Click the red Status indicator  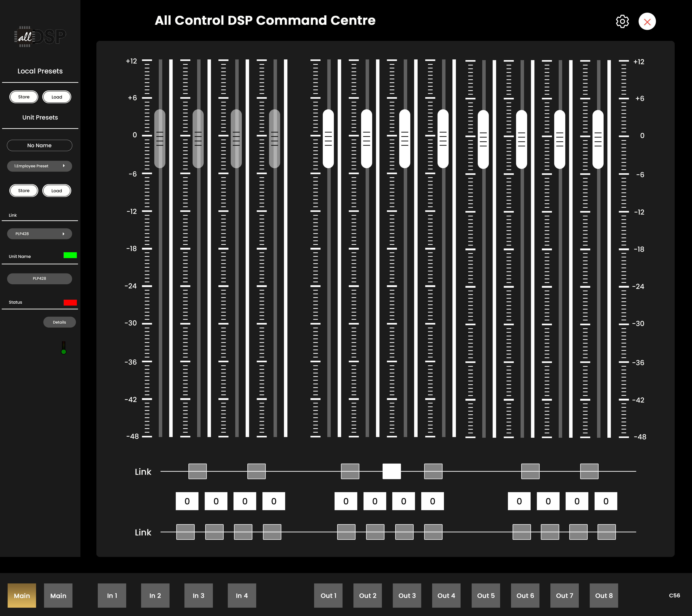[70, 303]
